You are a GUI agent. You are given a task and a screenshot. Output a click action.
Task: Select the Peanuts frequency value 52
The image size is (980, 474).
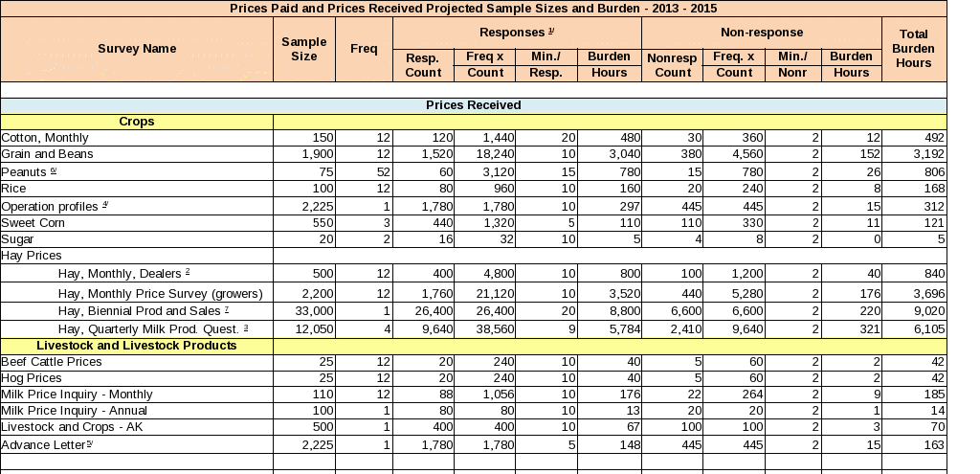tap(383, 172)
